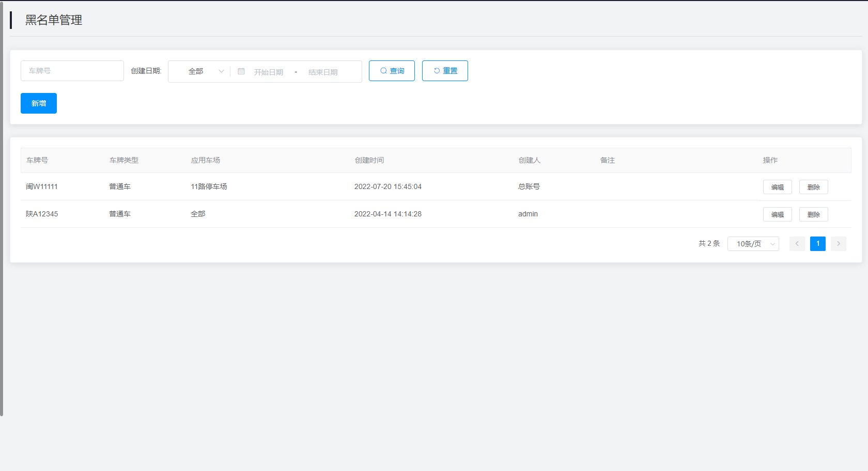Click the 创建时间 column header

point(369,160)
